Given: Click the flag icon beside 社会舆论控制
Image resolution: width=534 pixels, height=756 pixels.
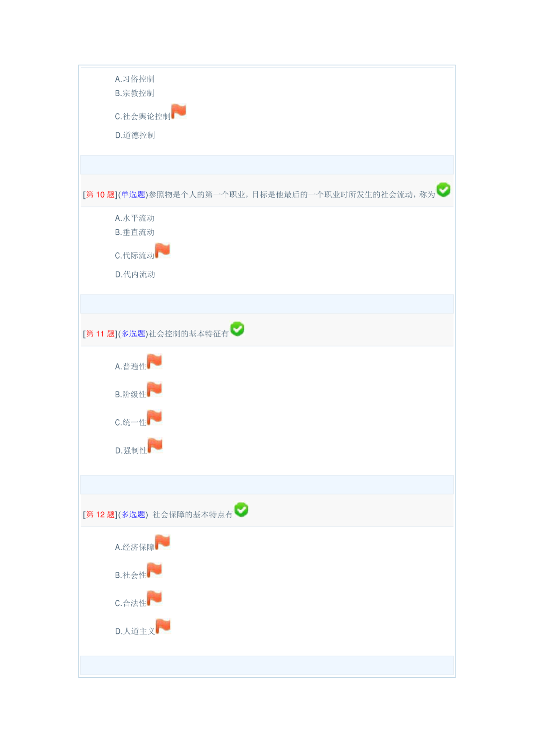Looking at the screenshot, I should [x=179, y=111].
